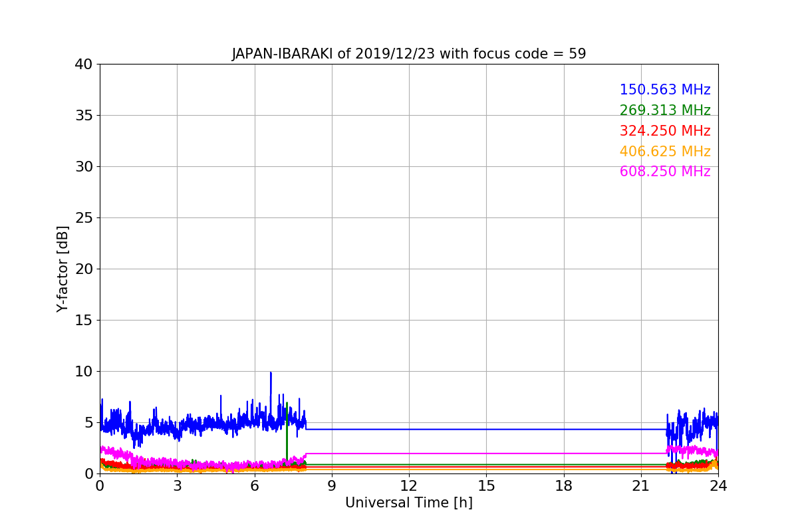798x532 pixels.
Task: Click x-axis tick value 12
Action: click(x=409, y=485)
